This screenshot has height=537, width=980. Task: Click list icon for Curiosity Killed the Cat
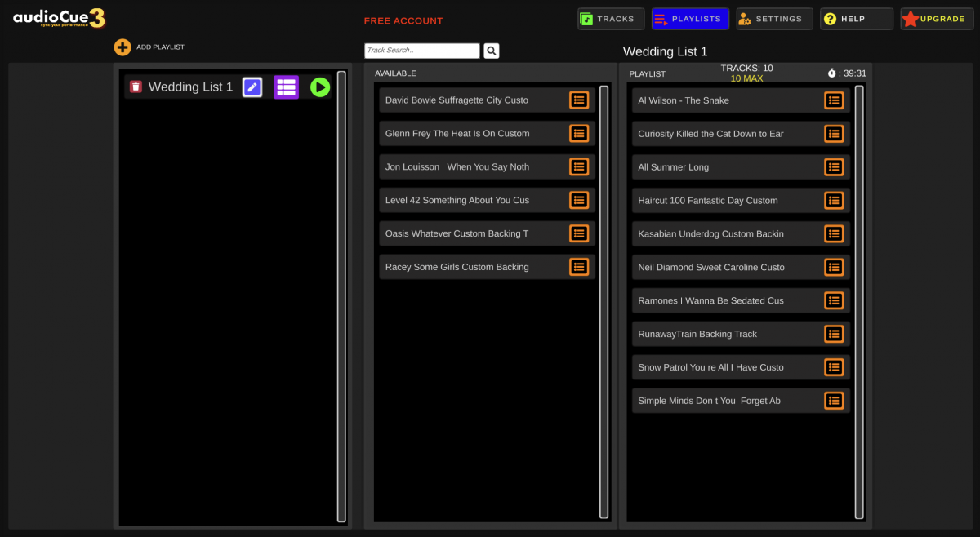pyautogui.click(x=834, y=134)
